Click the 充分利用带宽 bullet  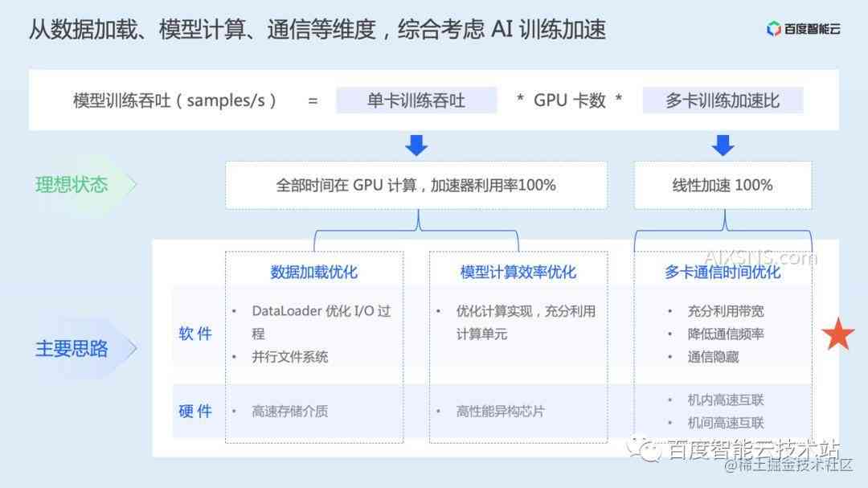pos(726,311)
